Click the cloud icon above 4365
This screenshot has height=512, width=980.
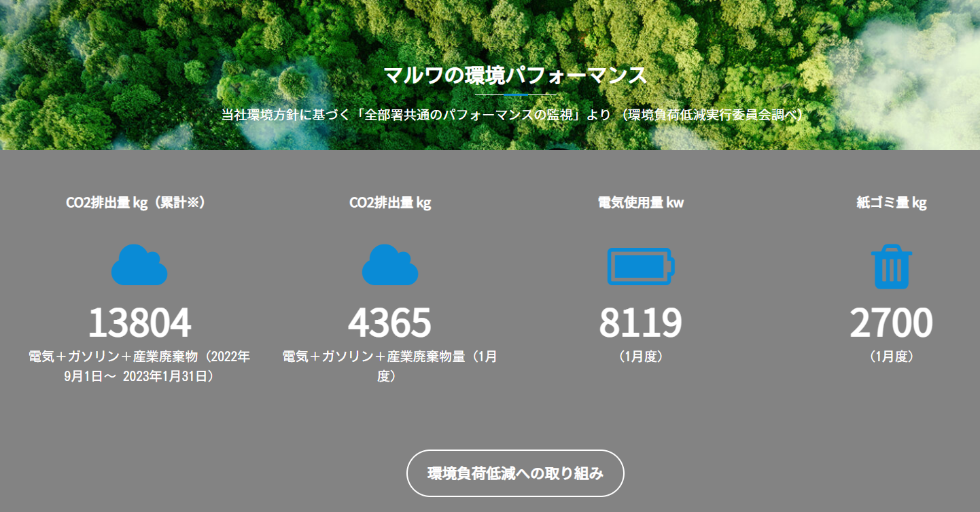click(x=390, y=265)
